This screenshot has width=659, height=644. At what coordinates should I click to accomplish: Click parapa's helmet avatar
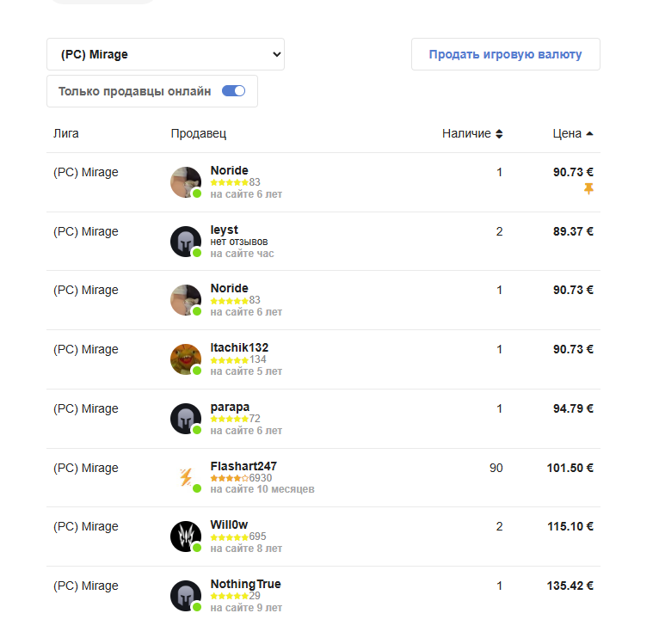(186, 419)
